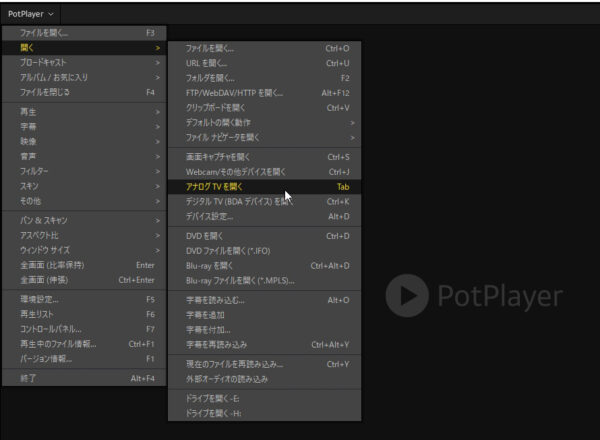Choose ファイルを開く... Ctrl+O in submenu

click(x=264, y=49)
